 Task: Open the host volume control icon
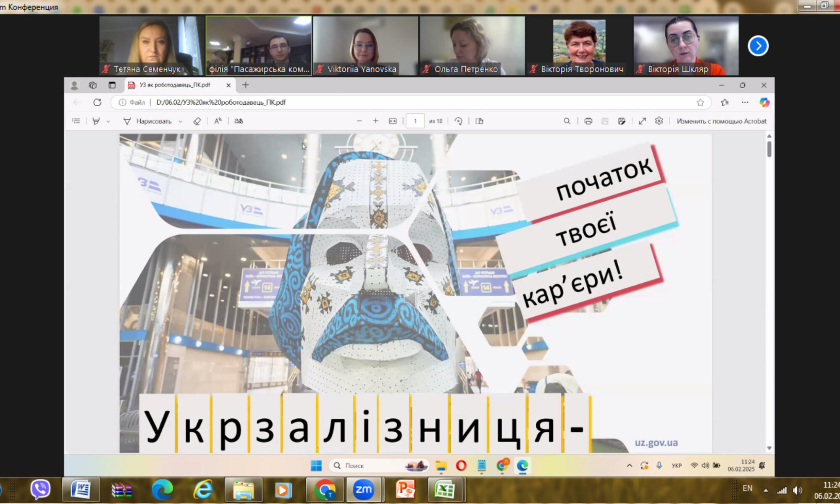pyautogui.click(x=798, y=490)
